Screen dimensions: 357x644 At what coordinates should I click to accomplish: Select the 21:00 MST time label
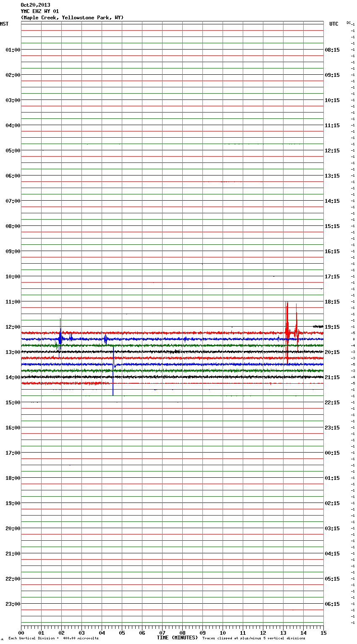click(13, 554)
